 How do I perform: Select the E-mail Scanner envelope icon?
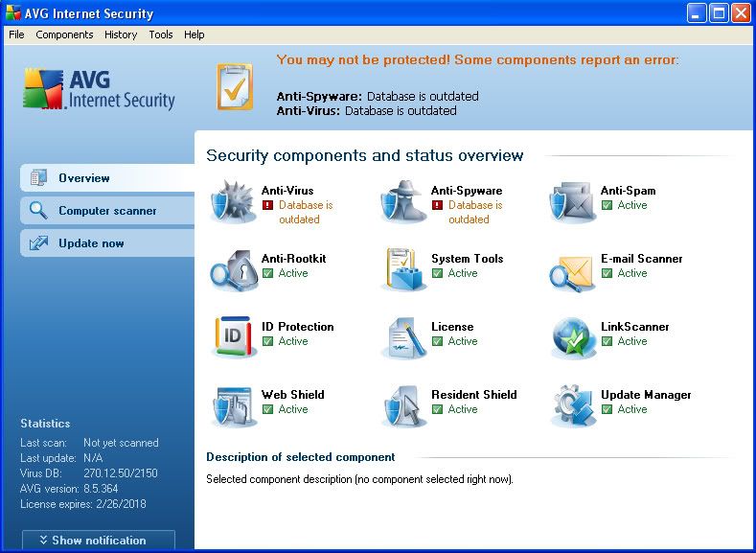(x=573, y=272)
